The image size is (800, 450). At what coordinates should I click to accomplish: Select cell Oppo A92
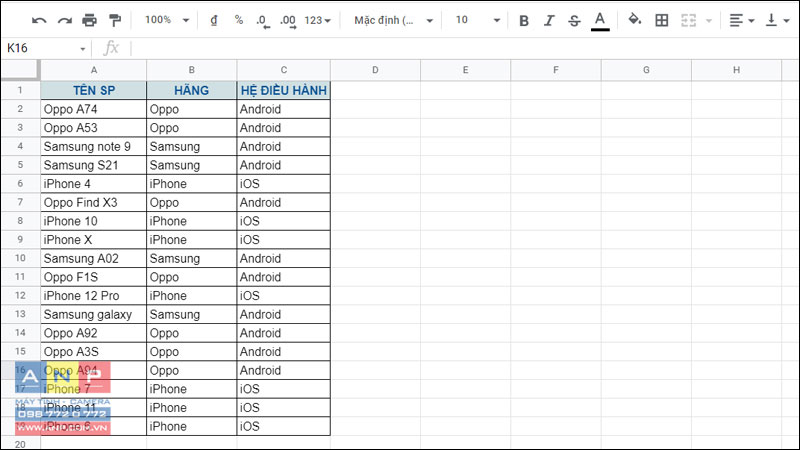tap(94, 333)
